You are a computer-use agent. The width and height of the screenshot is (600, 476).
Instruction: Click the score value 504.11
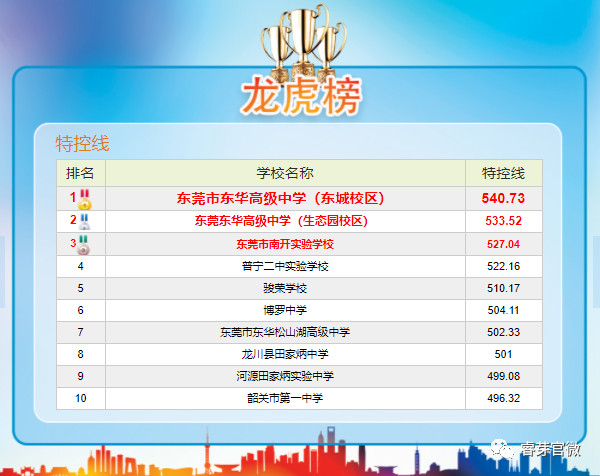504,310
